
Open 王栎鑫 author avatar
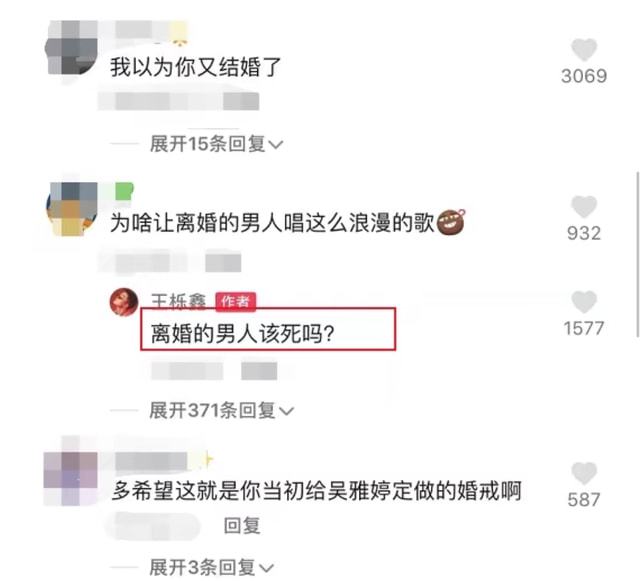(x=124, y=302)
